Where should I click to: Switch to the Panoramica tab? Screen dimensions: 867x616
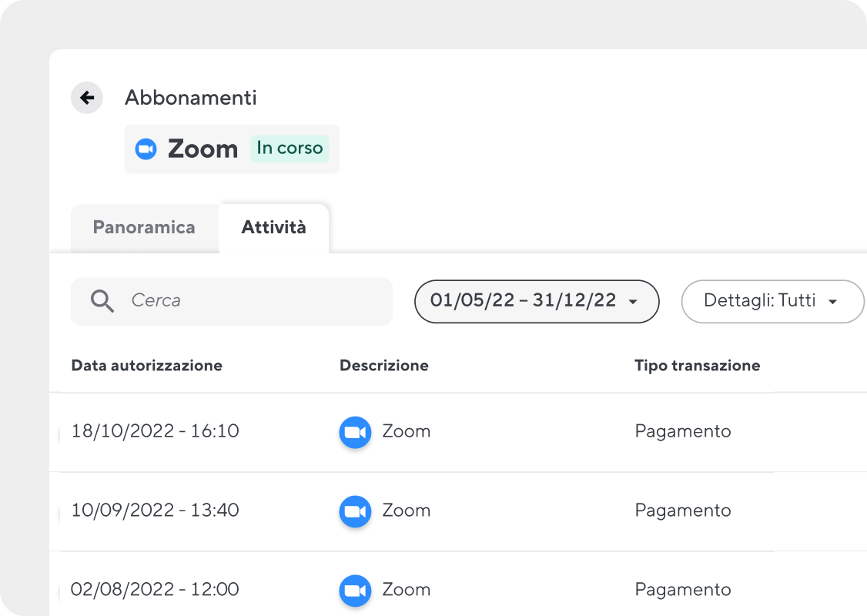tap(144, 228)
